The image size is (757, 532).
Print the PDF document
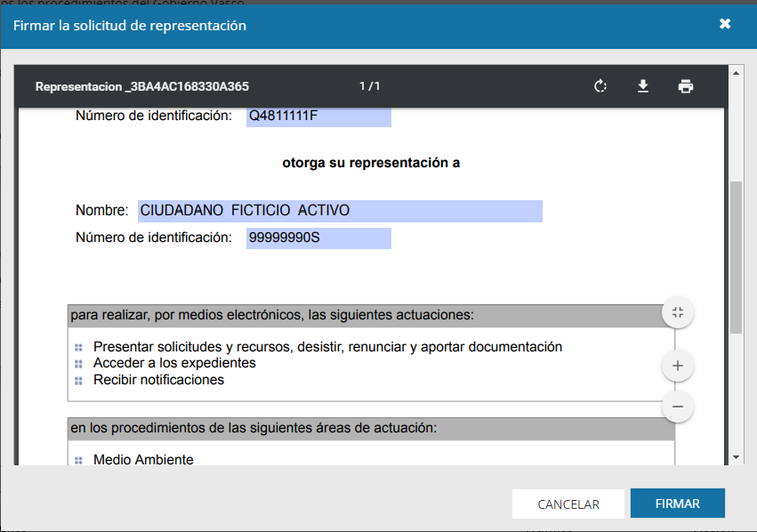click(x=685, y=86)
